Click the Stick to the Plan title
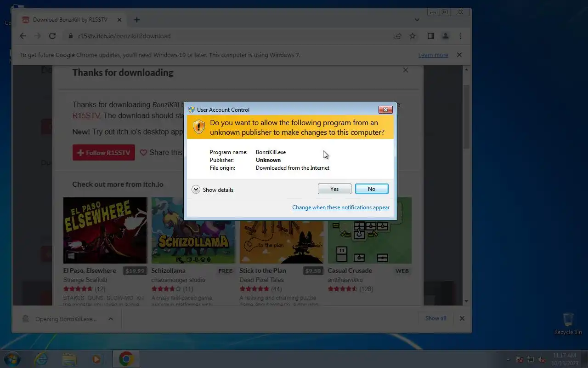 tap(263, 270)
